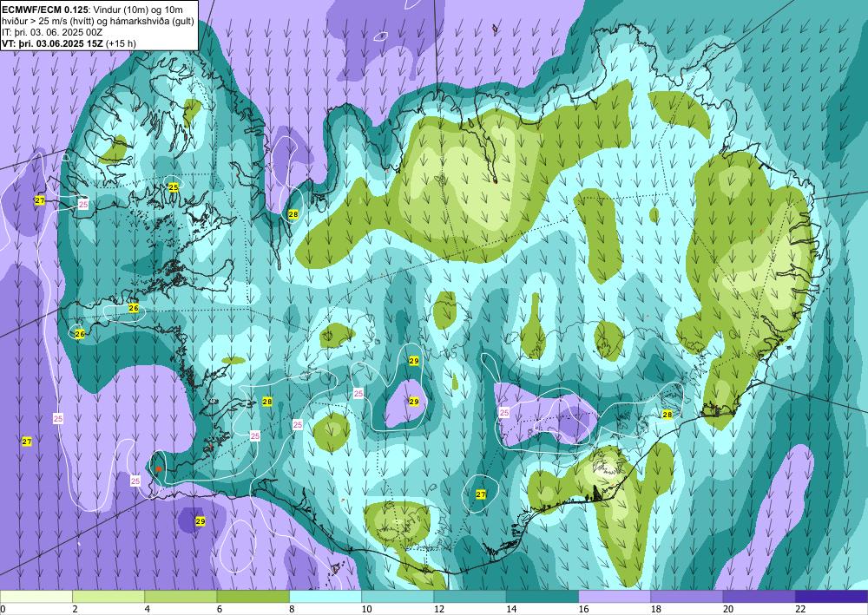The image size is (868, 615).
Task: Click the yellow 29 label on dark purple ocean
Action: 201,521
